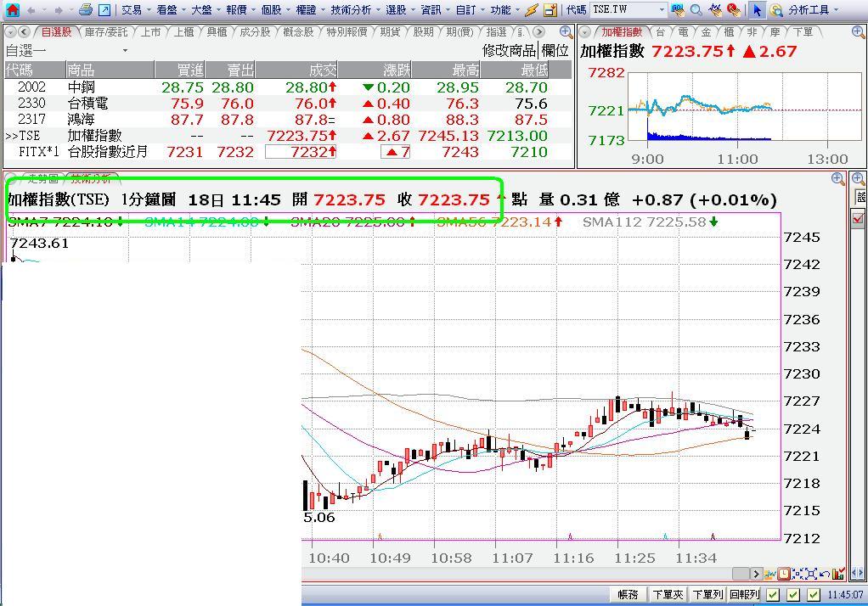
Task: Click the binoculars search icon
Action: pyautogui.click(x=678, y=10)
